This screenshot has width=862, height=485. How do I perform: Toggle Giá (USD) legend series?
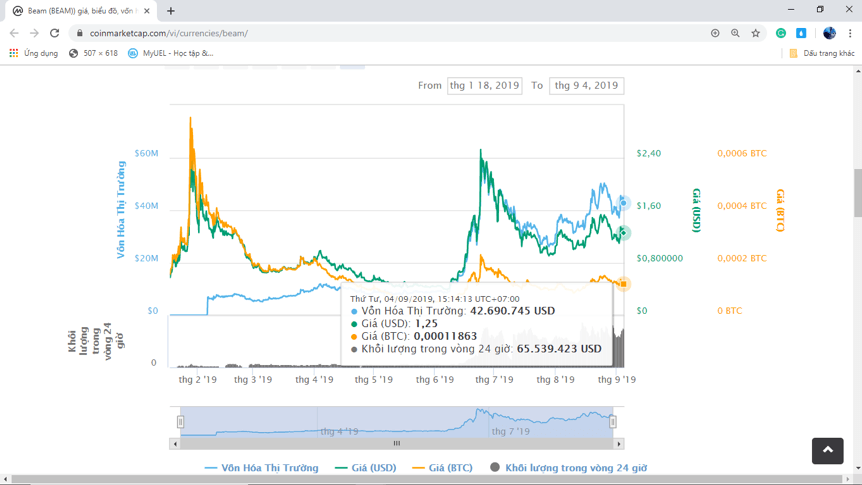[366, 467]
